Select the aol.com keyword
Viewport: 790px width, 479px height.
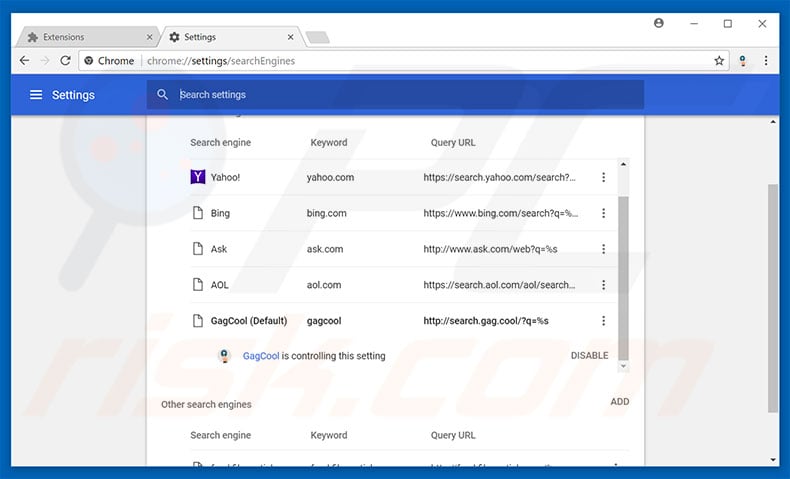pos(324,285)
